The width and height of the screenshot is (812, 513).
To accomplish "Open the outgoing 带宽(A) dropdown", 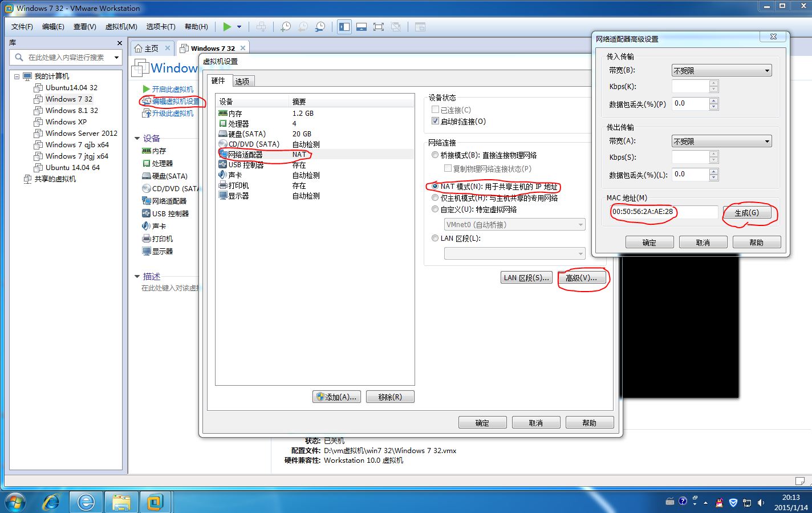I will pyautogui.click(x=722, y=141).
